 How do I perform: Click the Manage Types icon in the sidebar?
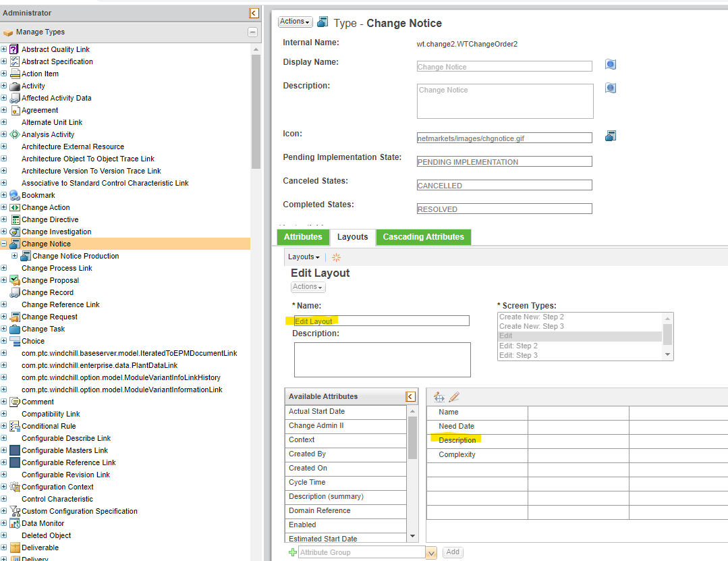9,32
